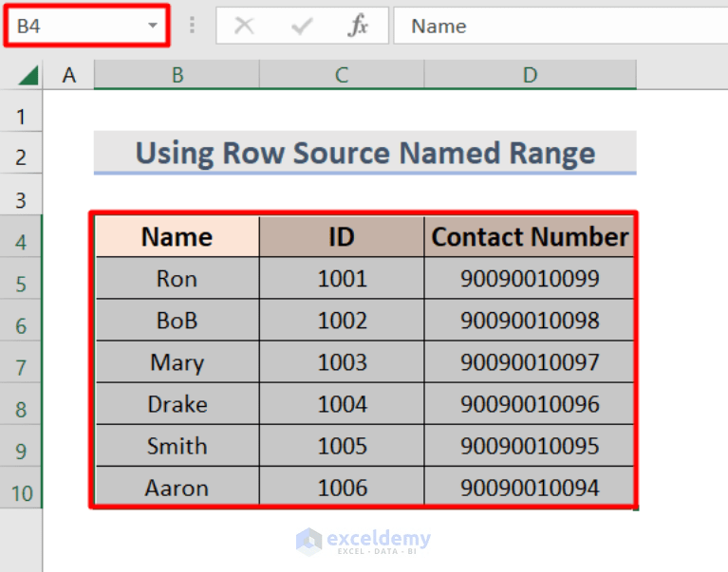Click the Name Box showing B4
Screen dimensions: 728x572
86,26
